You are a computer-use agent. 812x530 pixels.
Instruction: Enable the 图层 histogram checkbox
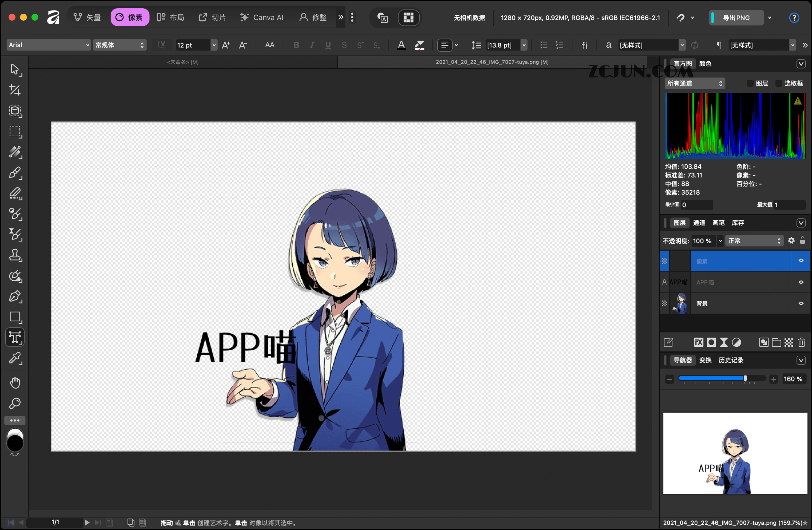tap(750, 83)
